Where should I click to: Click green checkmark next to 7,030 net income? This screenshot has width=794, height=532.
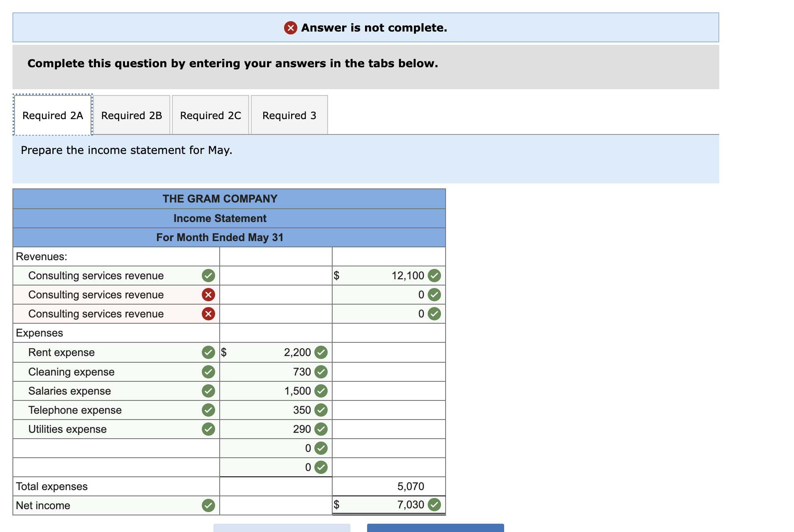click(x=434, y=505)
